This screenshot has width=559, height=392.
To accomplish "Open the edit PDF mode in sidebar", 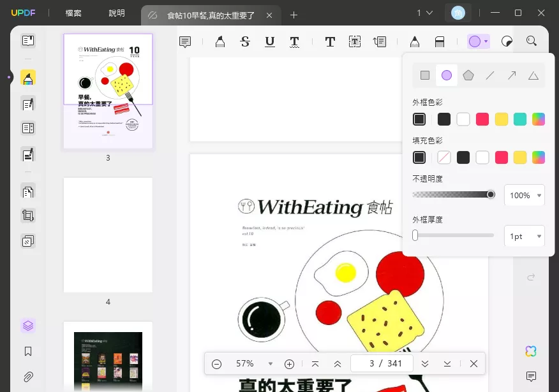I will click(28, 104).
